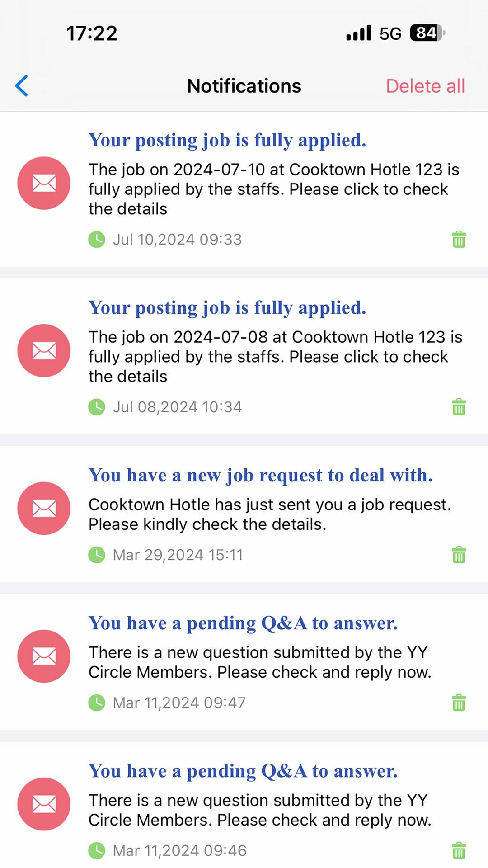
Task: Tap envelope icon of 09:46 Q&A notification
Action: click(x=44, y=804)
